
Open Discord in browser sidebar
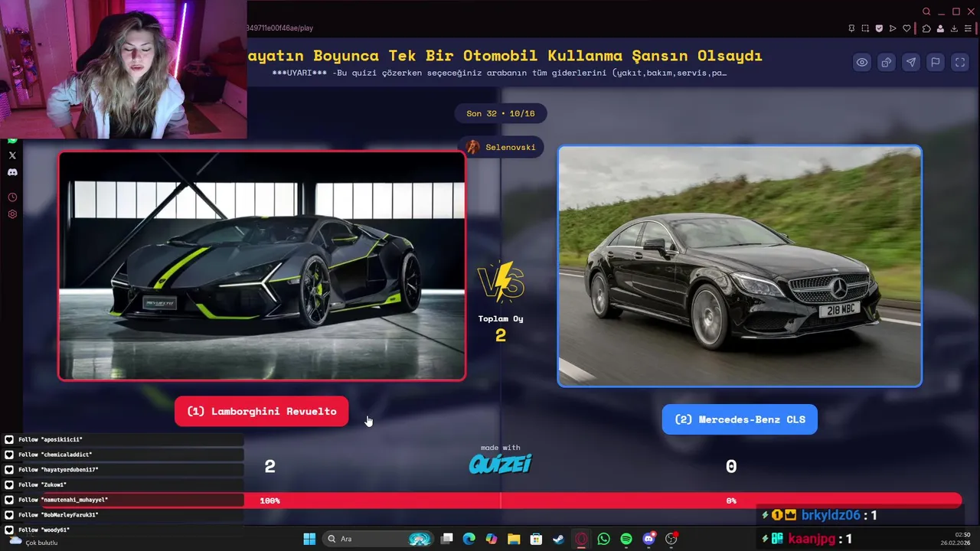12,172
